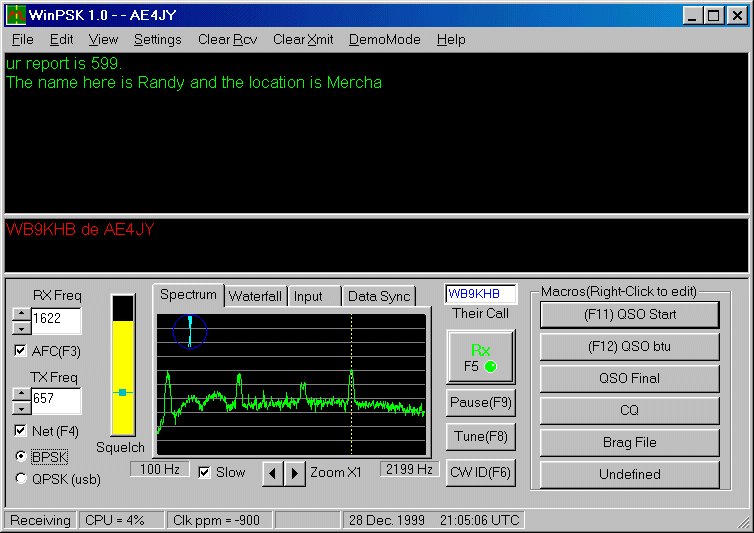Click the Rx F5 receive button

[481, 357]
